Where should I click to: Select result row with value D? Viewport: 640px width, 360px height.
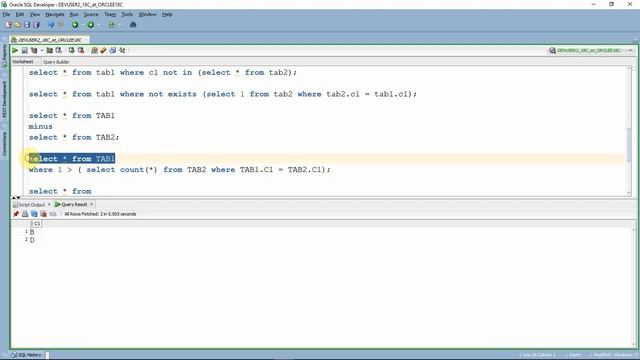coord(32,240)
